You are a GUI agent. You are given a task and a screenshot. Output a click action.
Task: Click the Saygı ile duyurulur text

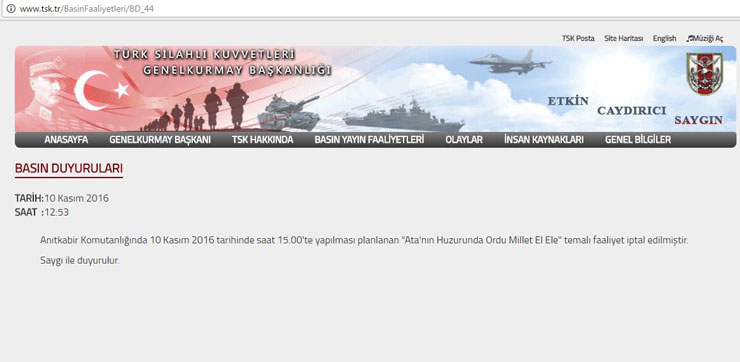(x=80, y=261)
